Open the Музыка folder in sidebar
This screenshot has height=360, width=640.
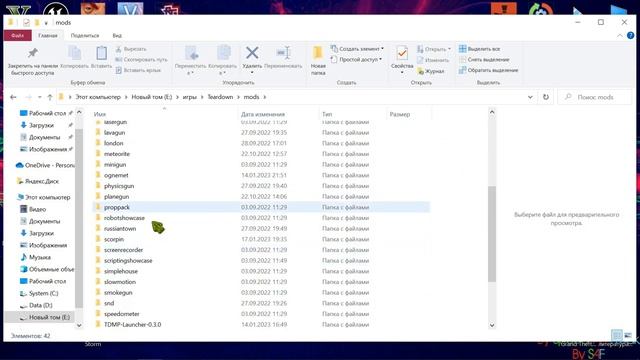click(36, 257)
